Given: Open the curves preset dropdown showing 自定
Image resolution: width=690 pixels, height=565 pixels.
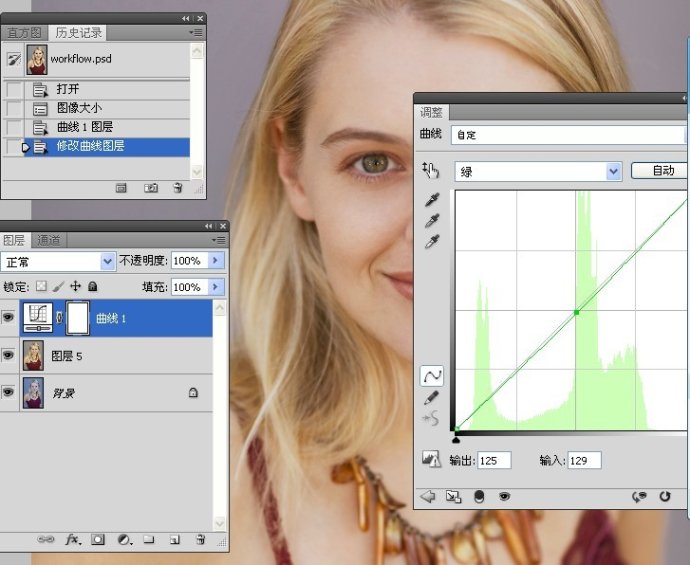Looking at the screenshot, I should [569, 135].
